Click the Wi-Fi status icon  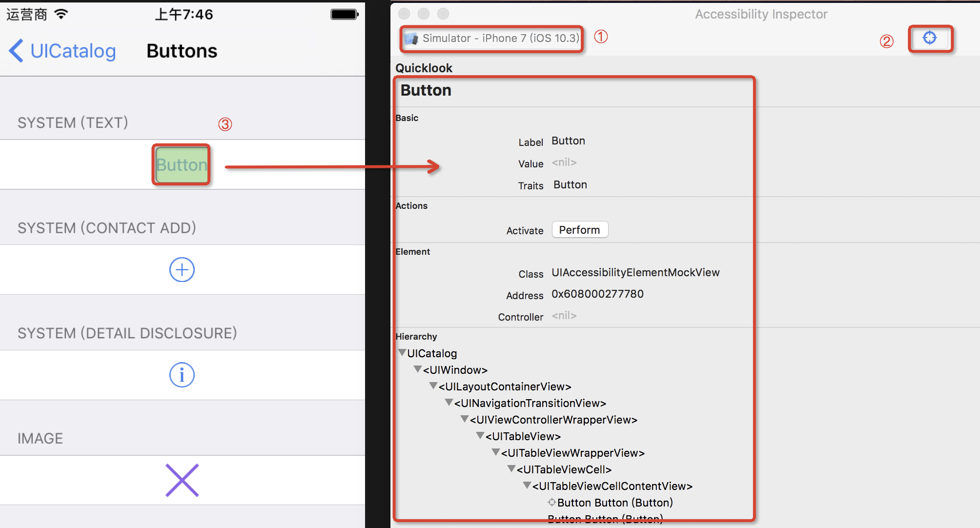pos(61,14)
